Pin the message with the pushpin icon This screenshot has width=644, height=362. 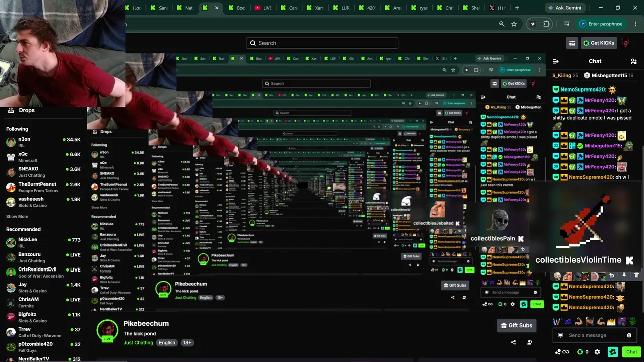coord(624,275)
